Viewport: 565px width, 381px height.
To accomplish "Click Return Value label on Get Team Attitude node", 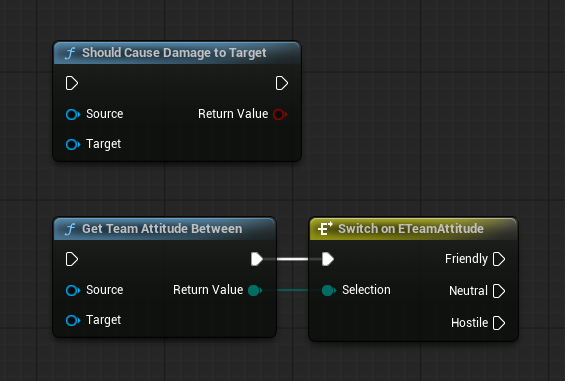I will pos(208,290).
